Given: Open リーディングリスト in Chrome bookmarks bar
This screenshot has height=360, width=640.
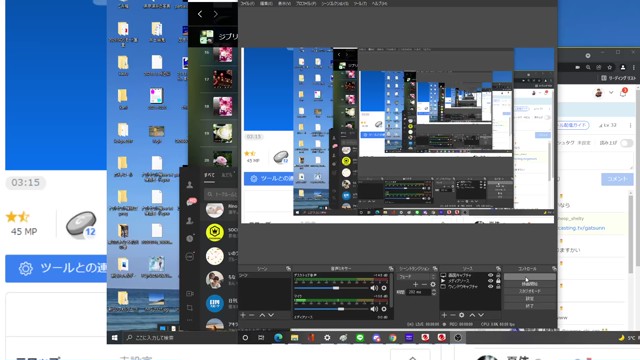Looking at the screenshot, I should tap(618, 78).
